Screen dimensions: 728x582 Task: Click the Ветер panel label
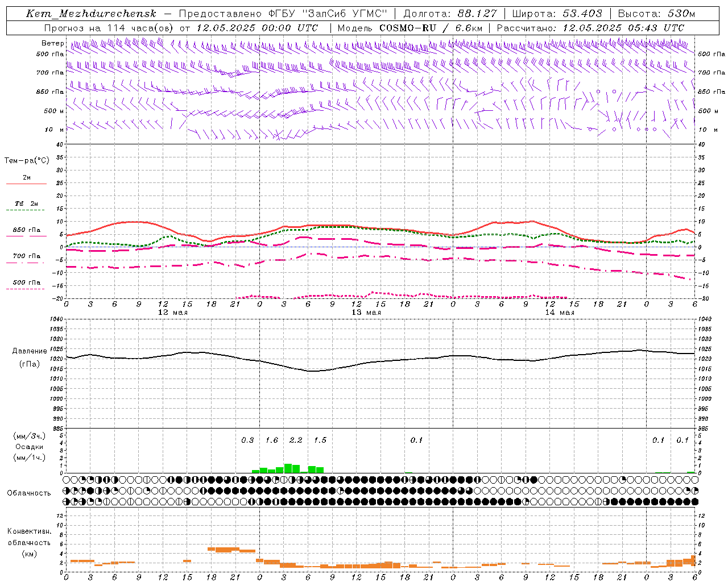tap(53, 43)
